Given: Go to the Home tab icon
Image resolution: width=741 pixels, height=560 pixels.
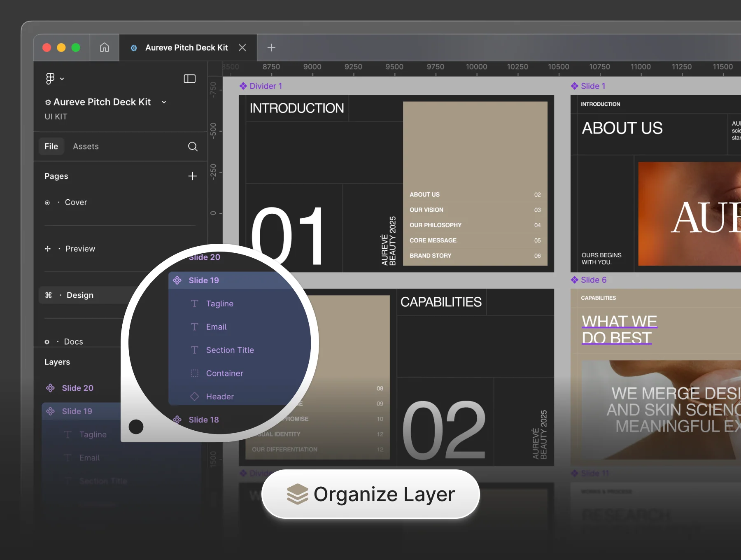Looking at the screenshot, I should (x=105, y=47).
